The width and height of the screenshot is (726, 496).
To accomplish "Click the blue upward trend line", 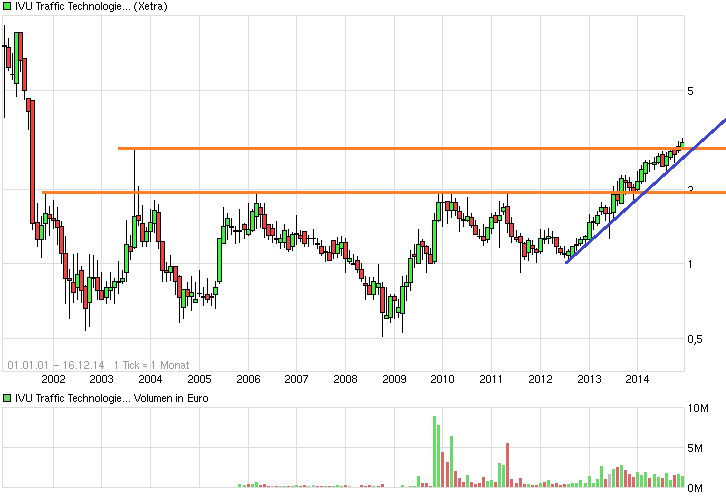I will pyautogui.click(x=645, y=191).
